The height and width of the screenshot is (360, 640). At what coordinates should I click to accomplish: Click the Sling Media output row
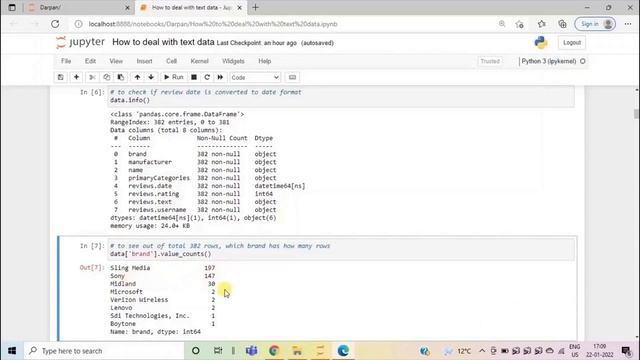click(x=162, y=268)
